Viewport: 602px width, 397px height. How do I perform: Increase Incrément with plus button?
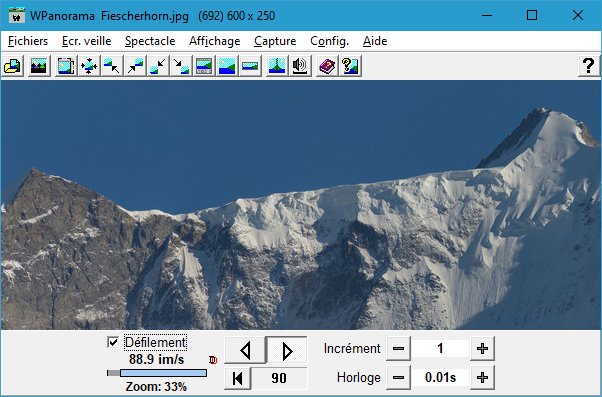tap(482, 349)
